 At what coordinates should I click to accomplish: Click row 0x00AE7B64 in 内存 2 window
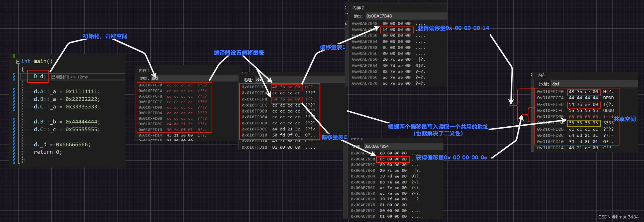(388, 65)
